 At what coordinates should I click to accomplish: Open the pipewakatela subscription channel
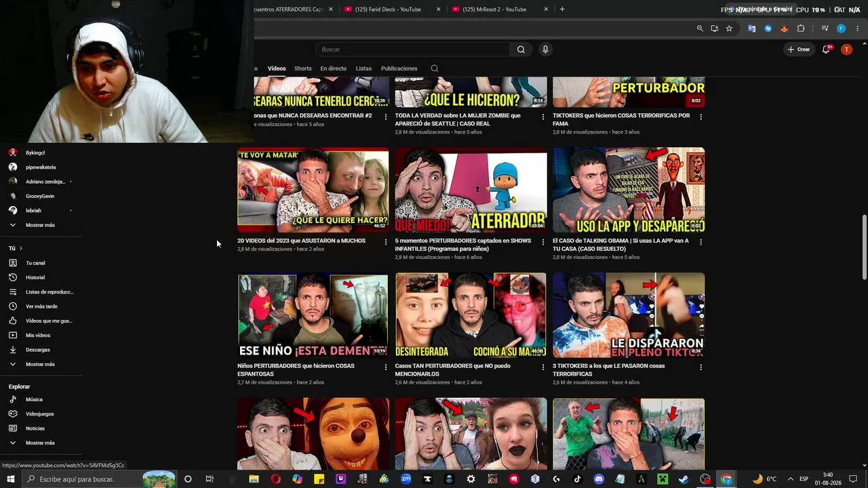tap(41, 167)
